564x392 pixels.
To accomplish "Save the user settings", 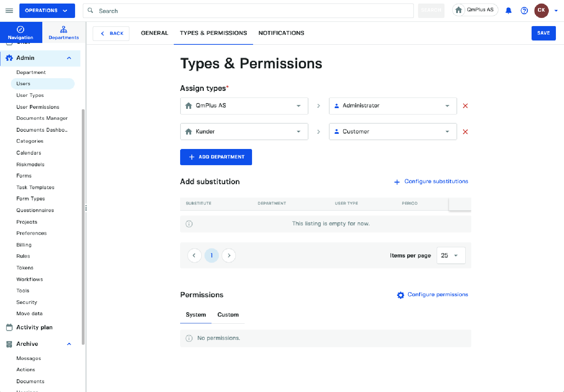I will (543, 33).
